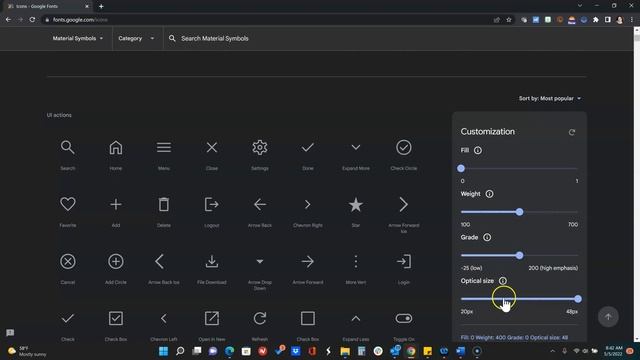
Task: Pick the empty Check Box outline icon
Action: point(308,318)
